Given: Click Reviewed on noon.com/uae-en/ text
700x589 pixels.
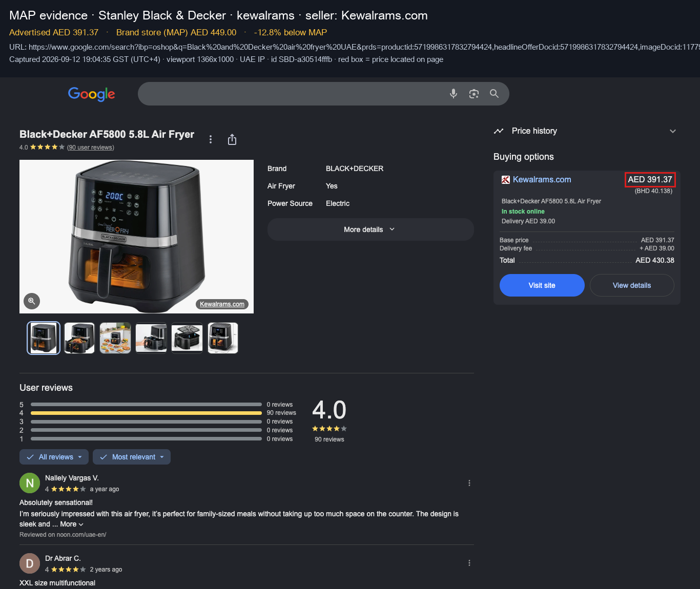Looking at the screenshot, I should tap(63, 535).
